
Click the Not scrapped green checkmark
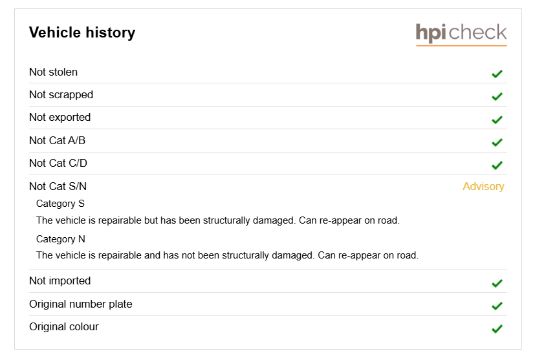tap(497, 97)
